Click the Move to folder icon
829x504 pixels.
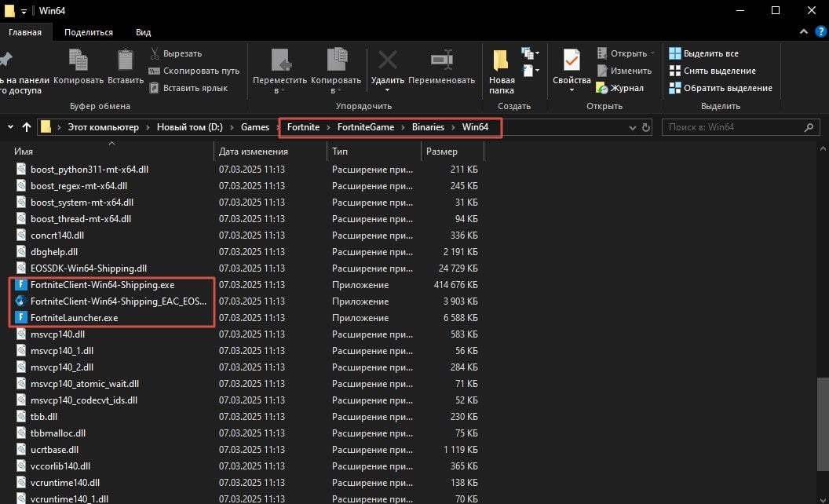(280, 60)
